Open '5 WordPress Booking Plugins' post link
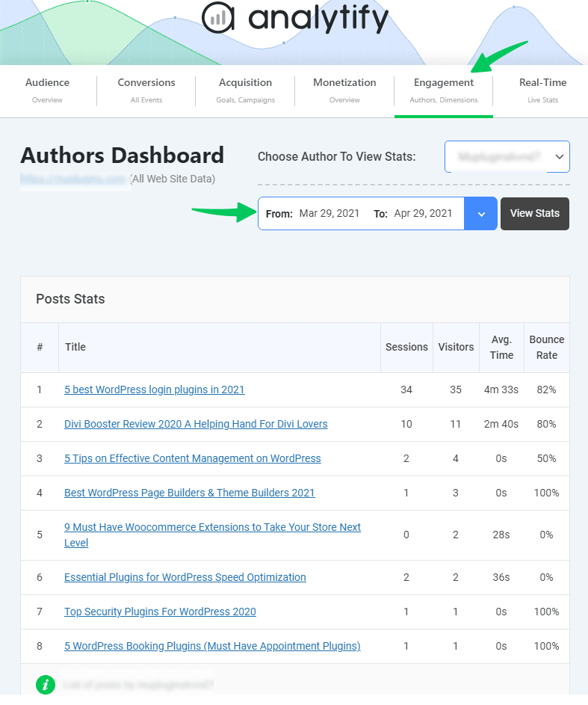 (212, 646)
